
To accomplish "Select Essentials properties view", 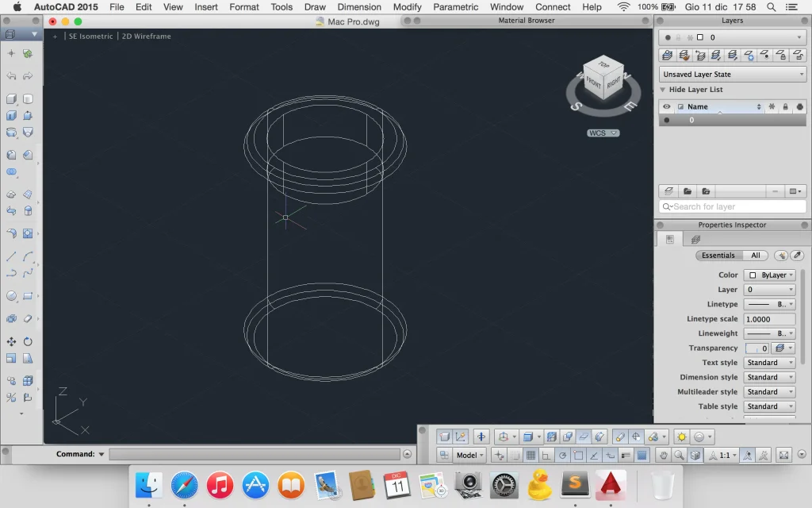I will coord(718,255).
